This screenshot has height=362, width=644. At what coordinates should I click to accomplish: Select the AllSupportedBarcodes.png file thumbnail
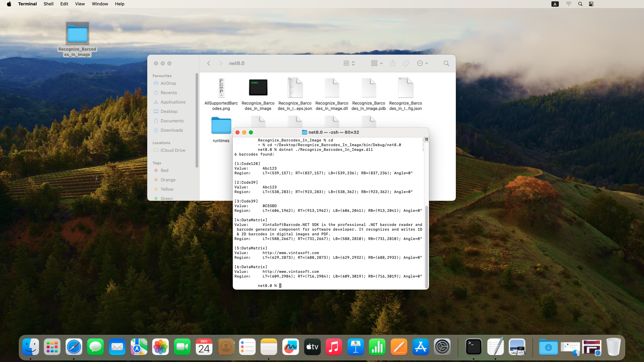(221, 88)
